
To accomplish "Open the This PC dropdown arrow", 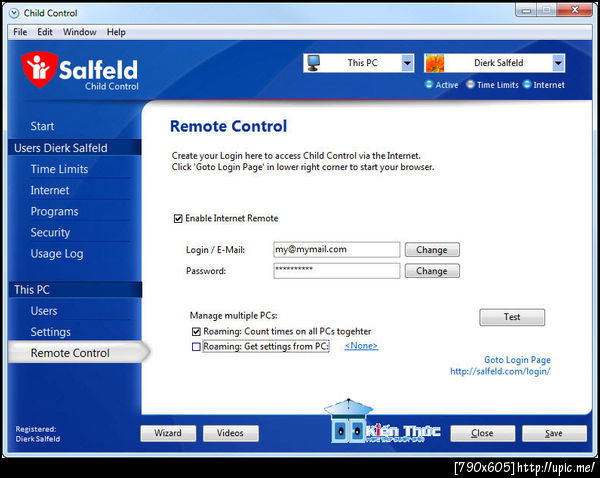I will tap(408, 63).
